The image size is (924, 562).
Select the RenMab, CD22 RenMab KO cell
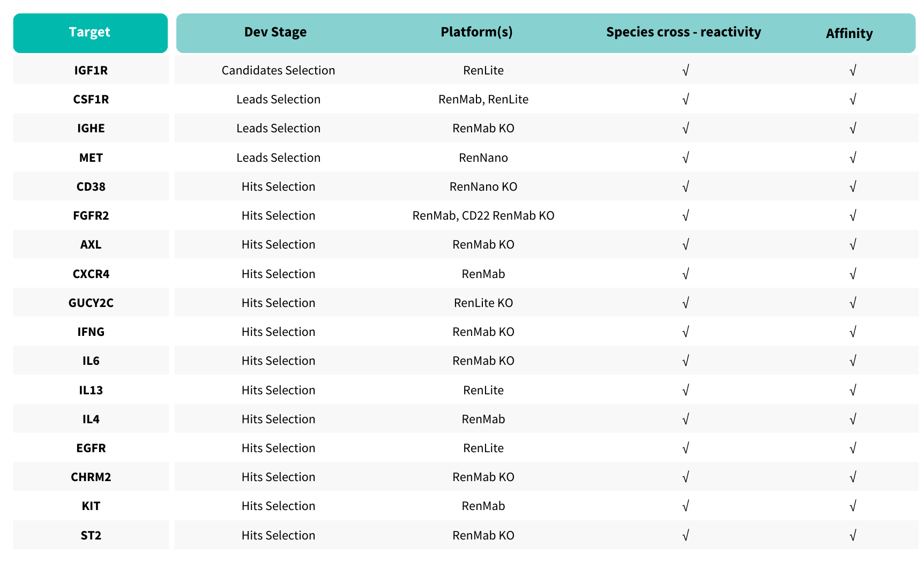coord(483,215)
